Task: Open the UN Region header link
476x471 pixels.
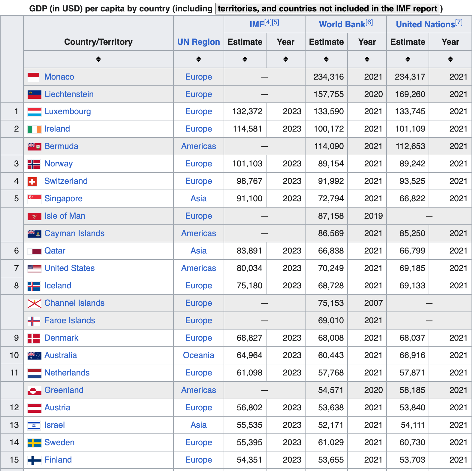Action: pyautogui.click(x=198, y=42)
